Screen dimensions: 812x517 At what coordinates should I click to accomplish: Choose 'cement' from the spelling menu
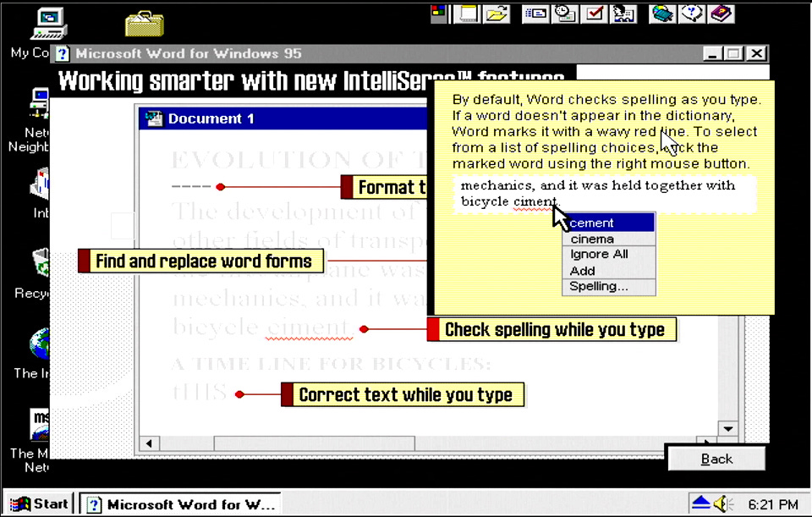(x=608, y=223)
